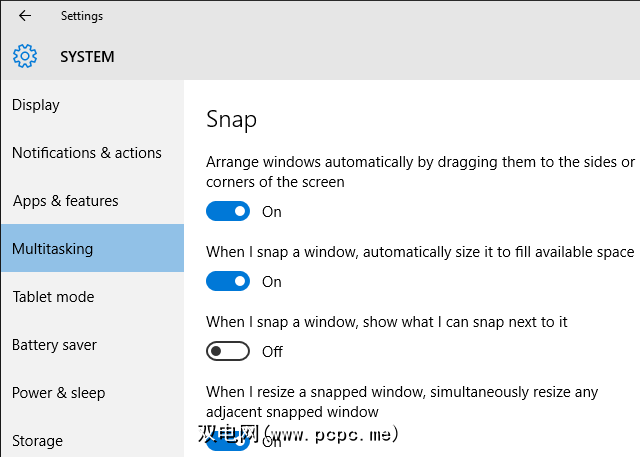The height and width of the screenshot is (457, 640).
Task: Click the Settings window title text
Action: [x=81, y=16]
